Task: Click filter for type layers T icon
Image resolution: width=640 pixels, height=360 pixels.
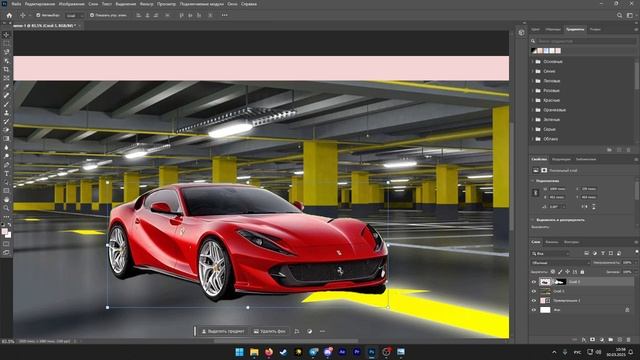Action: tap(603, 253)
